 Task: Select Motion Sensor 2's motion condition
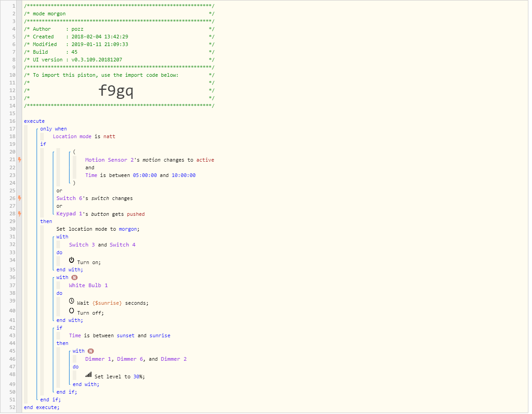tap(149, 160)
